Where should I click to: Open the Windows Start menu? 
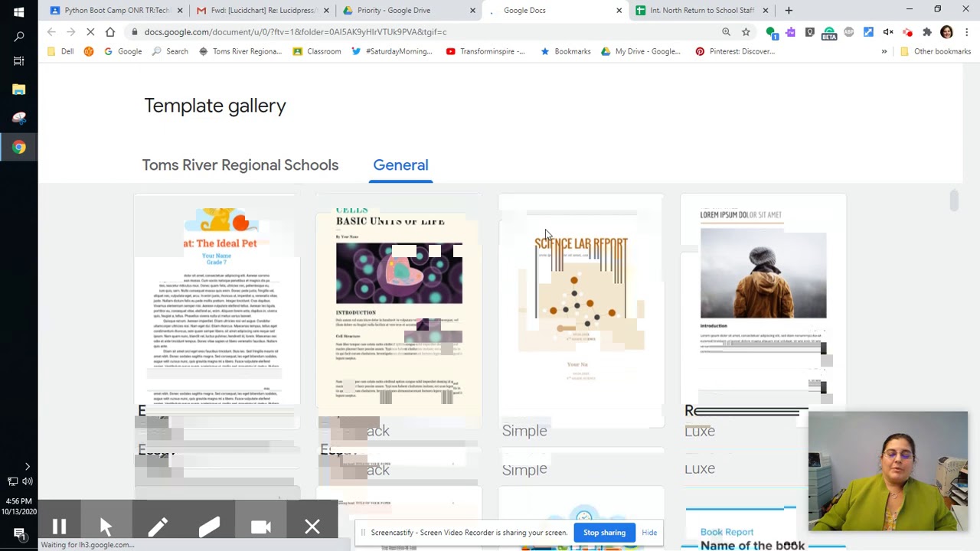[19, 11]
